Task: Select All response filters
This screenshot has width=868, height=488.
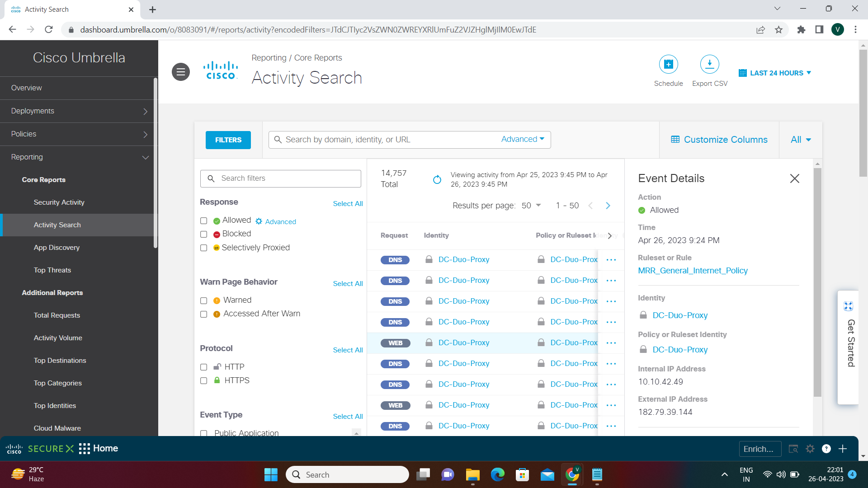Action: click(347, 204)
